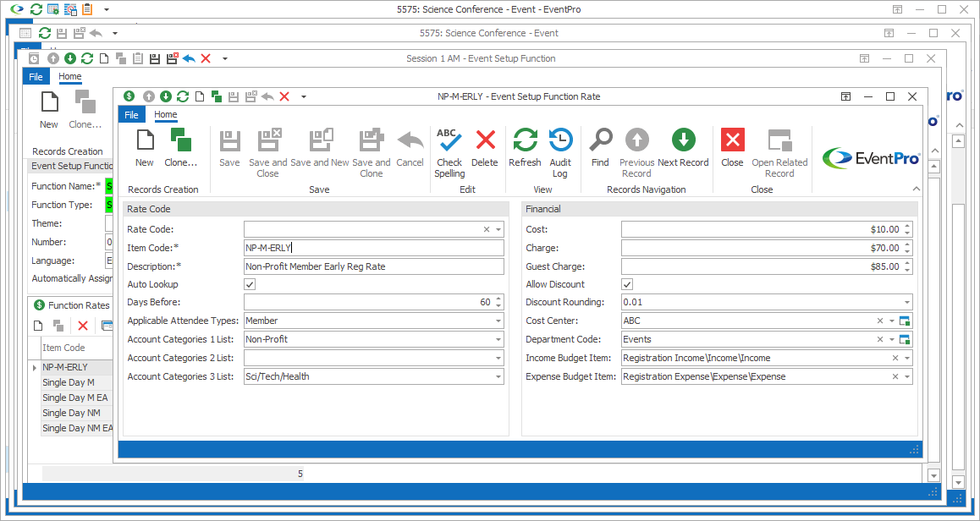Select Home tab in Function Rate window
This screenshot has height=521, width=980.
pos(166,114)
